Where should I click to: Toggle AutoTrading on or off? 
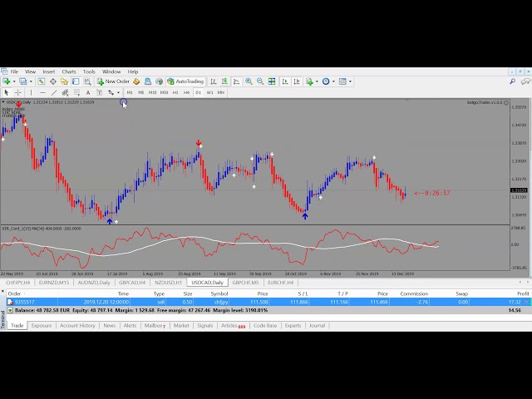point(185,81)
